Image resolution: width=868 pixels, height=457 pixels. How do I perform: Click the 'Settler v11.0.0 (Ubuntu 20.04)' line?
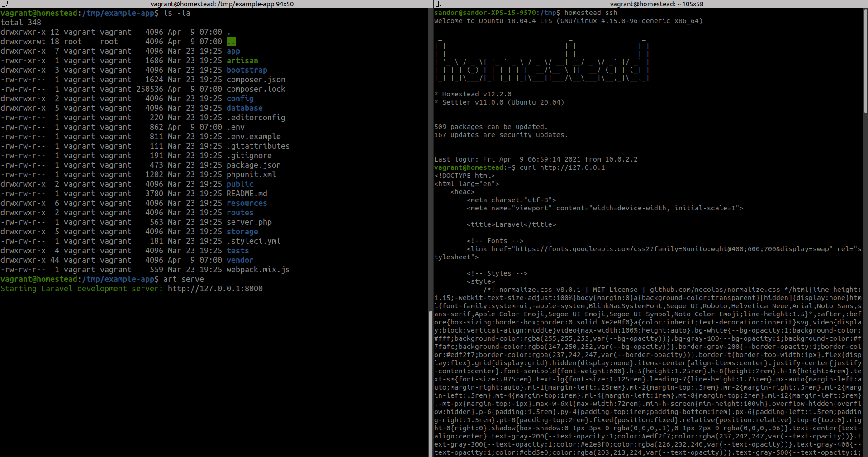tap(503, 102)
